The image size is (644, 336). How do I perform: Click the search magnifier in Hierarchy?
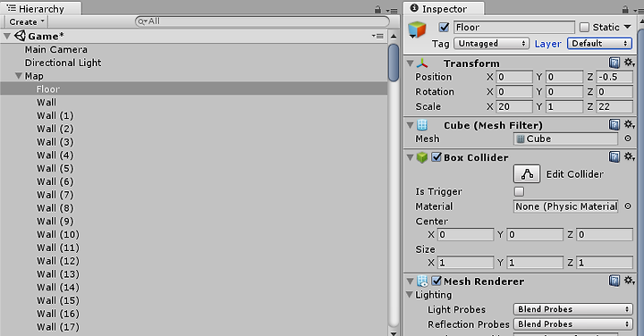tap(141, 21)
